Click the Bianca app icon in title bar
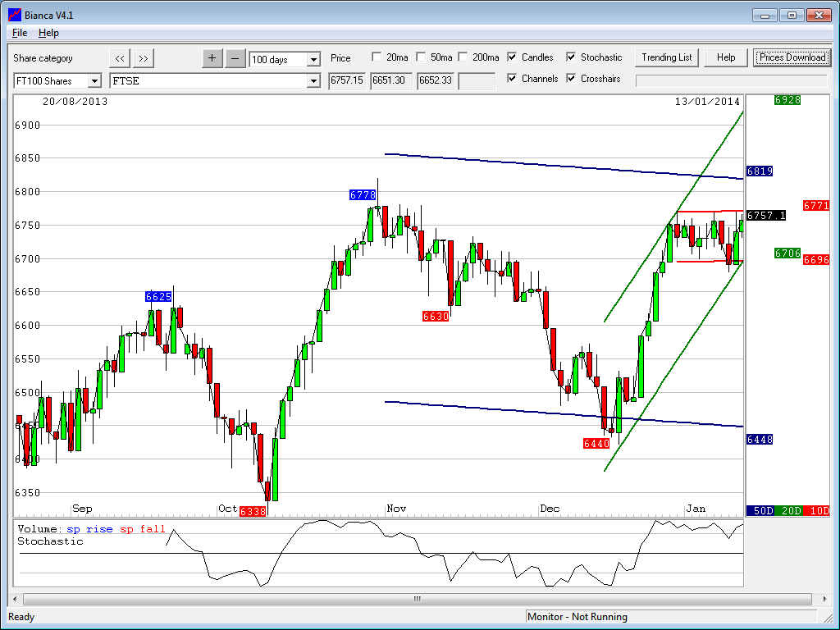 [x=14, y=14]
